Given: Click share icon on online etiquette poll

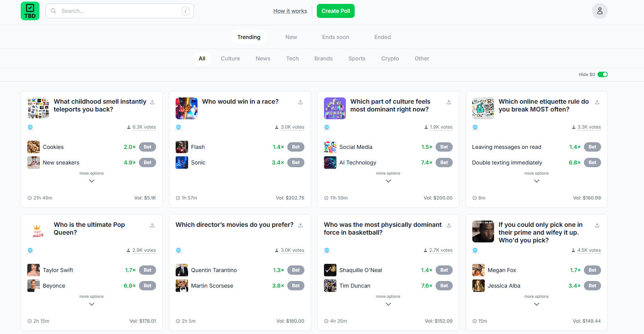Looking at the screenshot, I should (597, 102).
